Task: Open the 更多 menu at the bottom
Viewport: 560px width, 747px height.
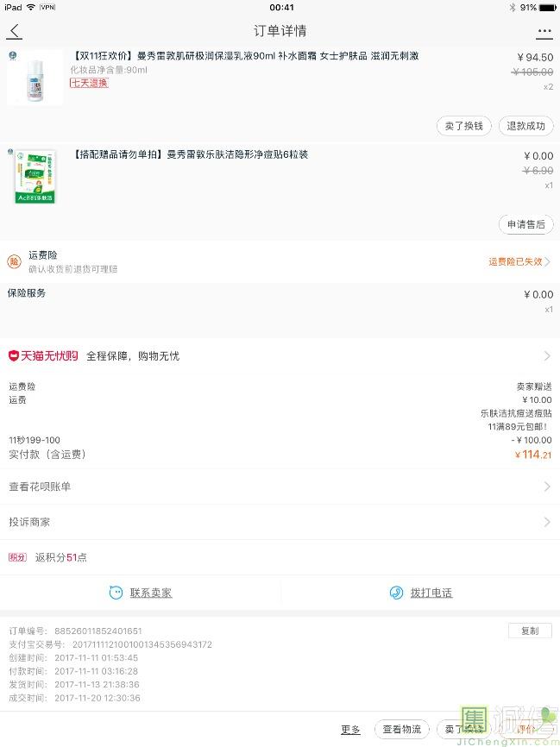Action: tap(350, 730)
